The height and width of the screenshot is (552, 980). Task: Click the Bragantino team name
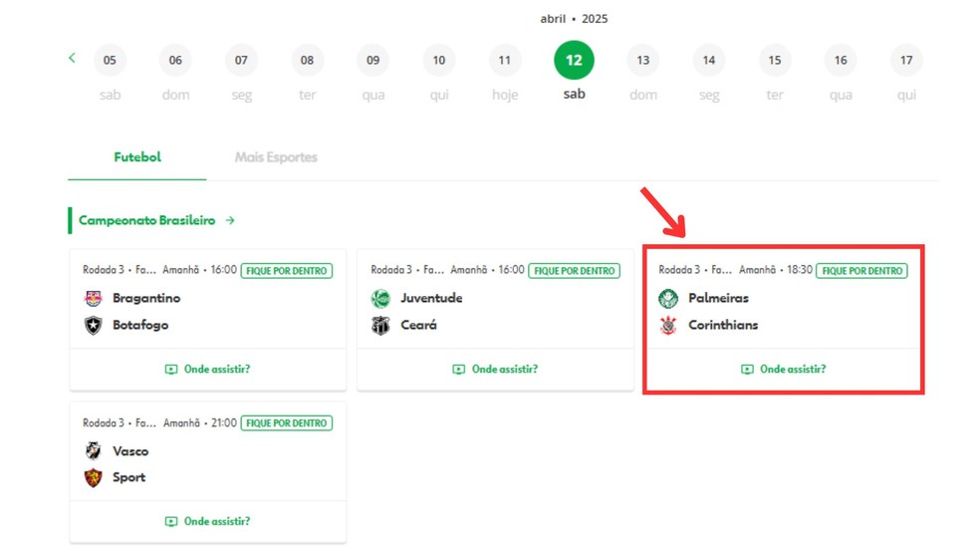pos(146,298)
